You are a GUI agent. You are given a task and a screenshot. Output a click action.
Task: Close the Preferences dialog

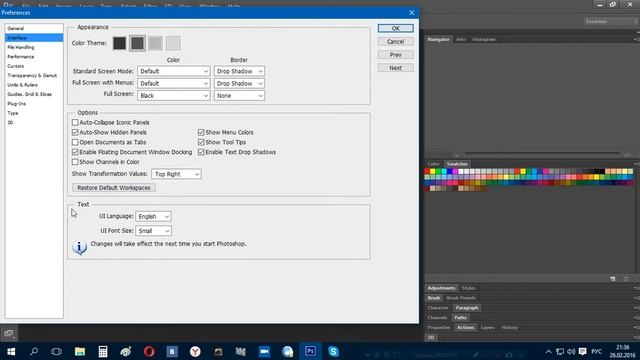pos(411,13)
